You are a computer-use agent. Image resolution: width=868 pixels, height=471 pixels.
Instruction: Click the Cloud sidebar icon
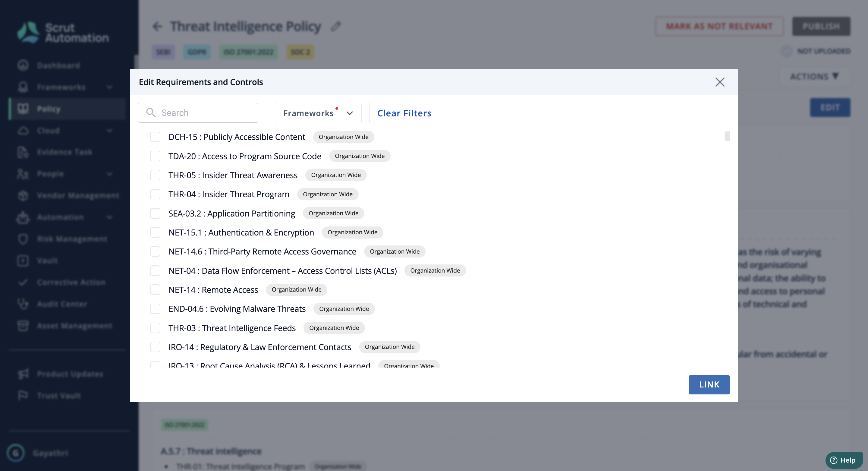23,131
